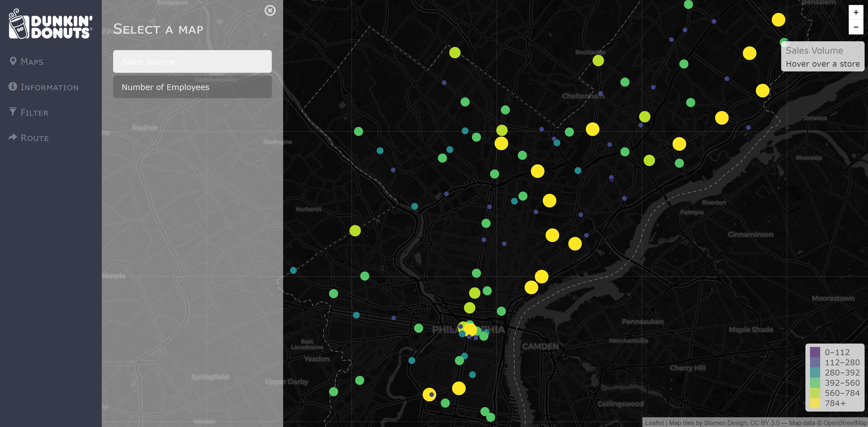Click yellow store marker near Rockledge label
The image size is (868, 427).
coord(598,61)
